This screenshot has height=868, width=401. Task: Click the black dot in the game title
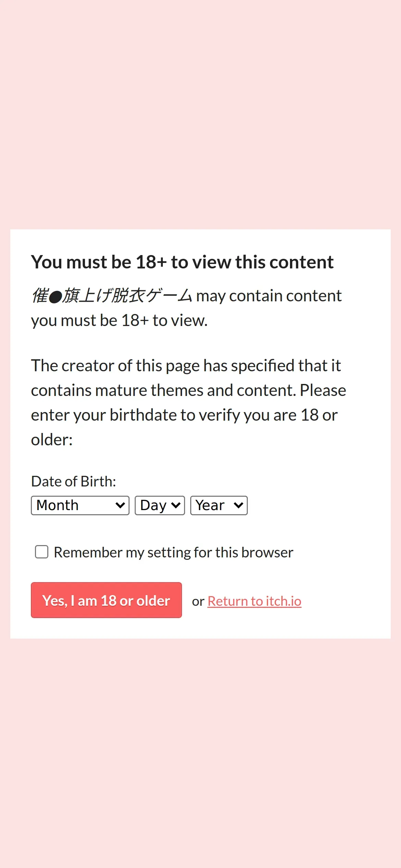[55, 297]
